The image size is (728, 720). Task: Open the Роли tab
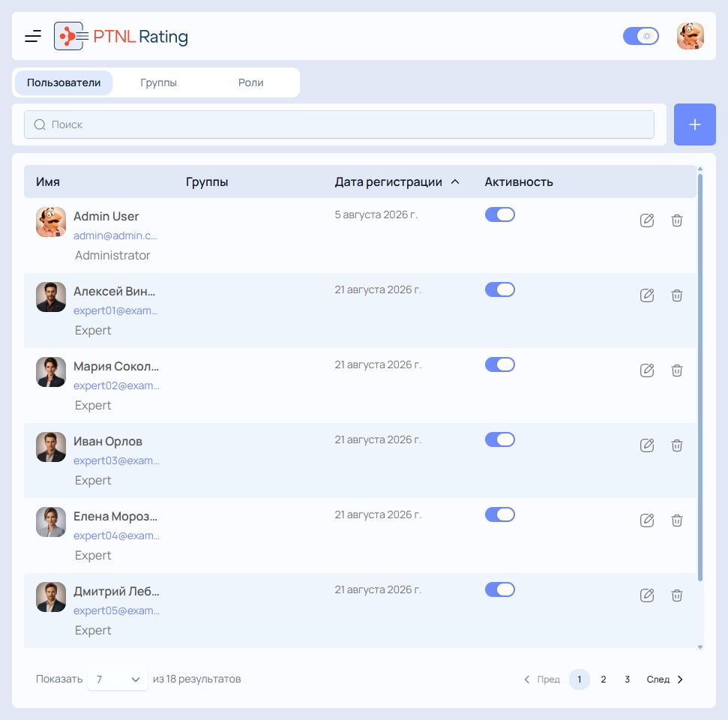click(x=250, y=82)
